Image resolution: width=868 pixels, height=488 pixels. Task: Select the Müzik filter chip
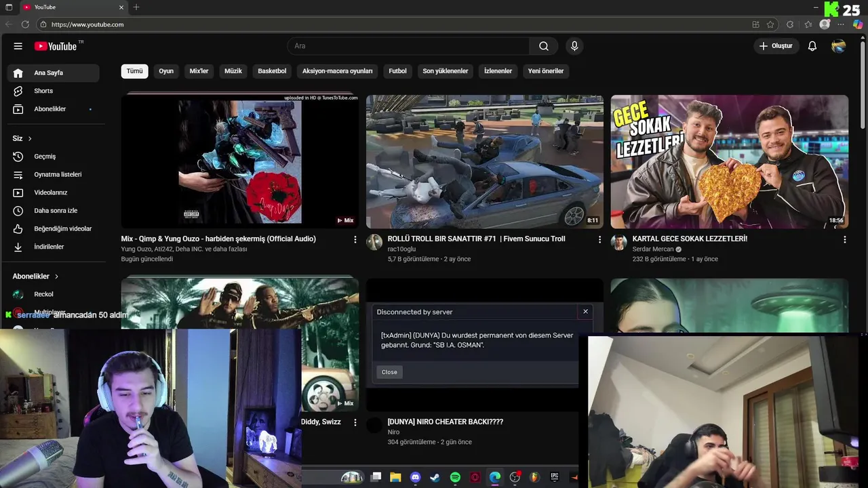click(x=233, y=71)
